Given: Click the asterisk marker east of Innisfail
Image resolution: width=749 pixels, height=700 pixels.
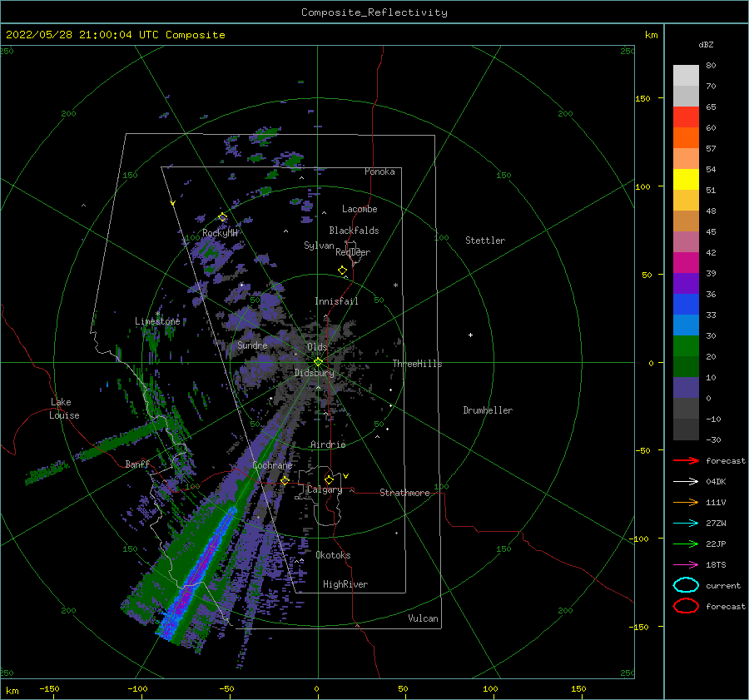Looking at the screenshot, I should click(x=395, y=285).
